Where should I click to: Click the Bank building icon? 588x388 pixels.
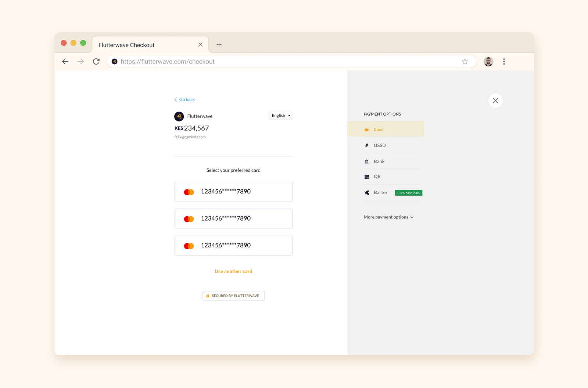pyautogui.click(x=366, y=162)
